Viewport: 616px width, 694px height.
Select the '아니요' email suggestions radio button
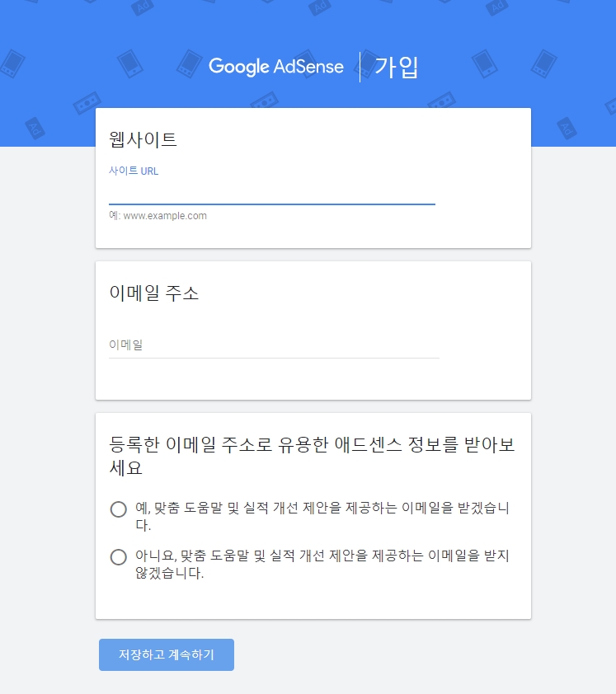click(x=118, y=557)
